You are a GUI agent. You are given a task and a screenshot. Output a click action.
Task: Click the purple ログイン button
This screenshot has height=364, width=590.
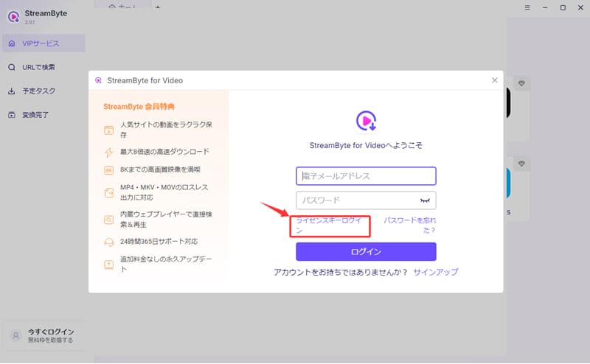coord(366,251)
